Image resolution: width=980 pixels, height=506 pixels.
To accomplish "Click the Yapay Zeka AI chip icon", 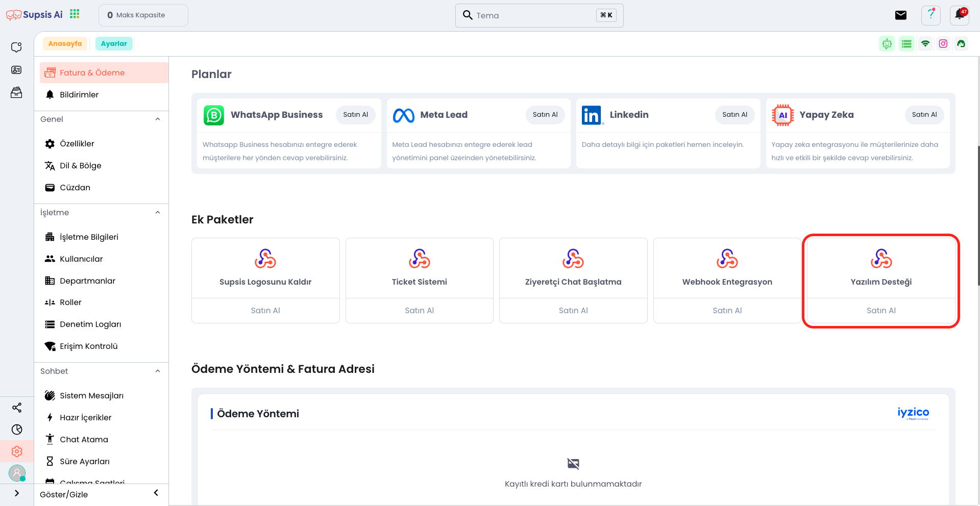I will click(x=782, y=115).
